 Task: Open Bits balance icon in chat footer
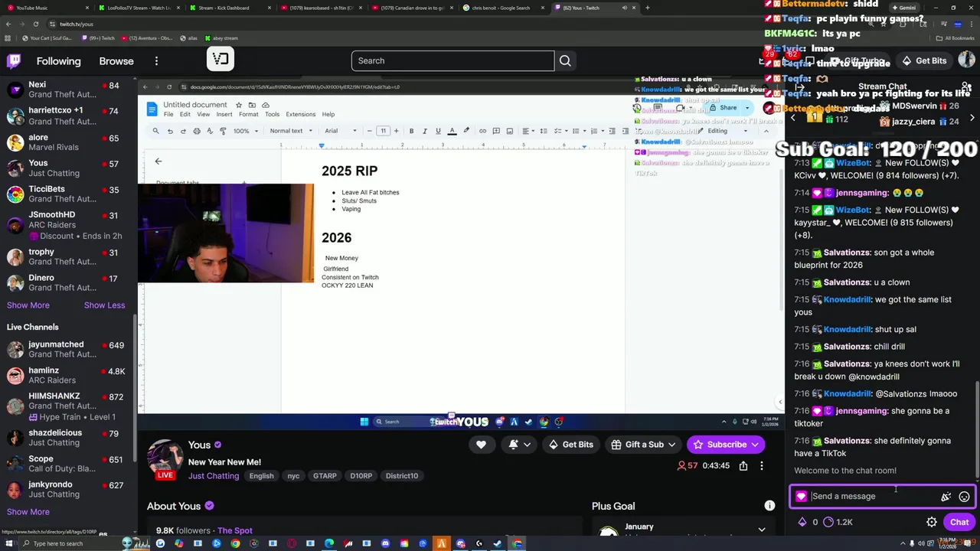802,522
